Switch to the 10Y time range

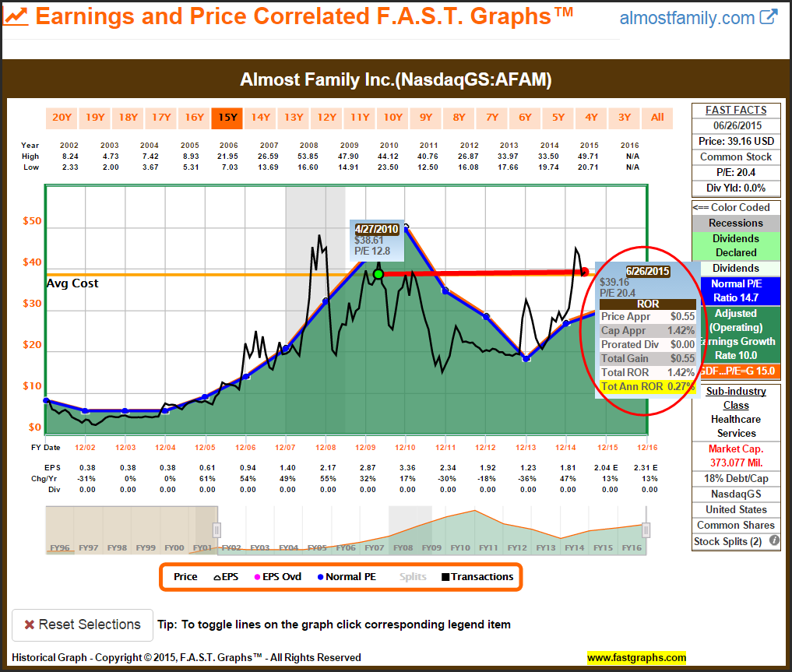click(x=392, y=118)
